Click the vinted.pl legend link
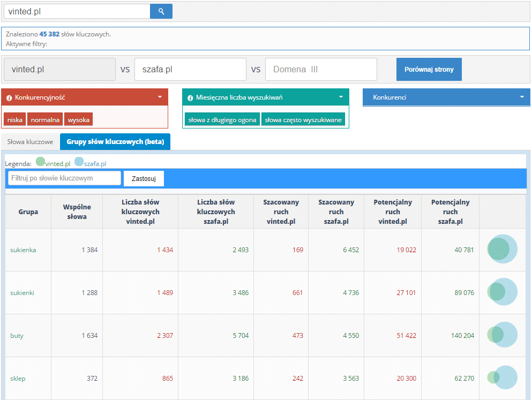532x400 pixels. (58, 164)
